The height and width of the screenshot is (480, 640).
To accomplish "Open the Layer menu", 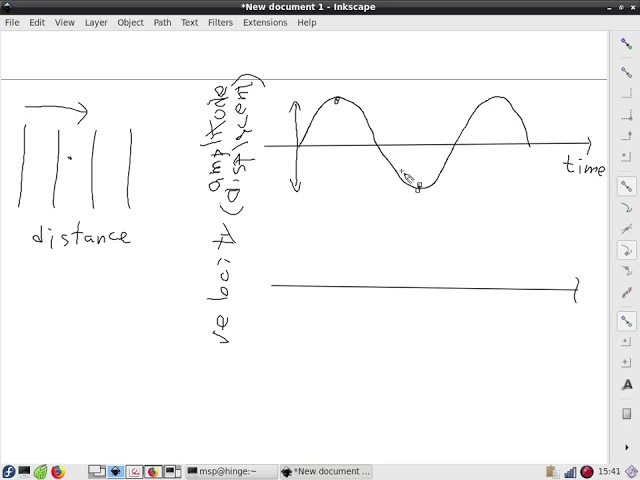I will pos(96,22).
